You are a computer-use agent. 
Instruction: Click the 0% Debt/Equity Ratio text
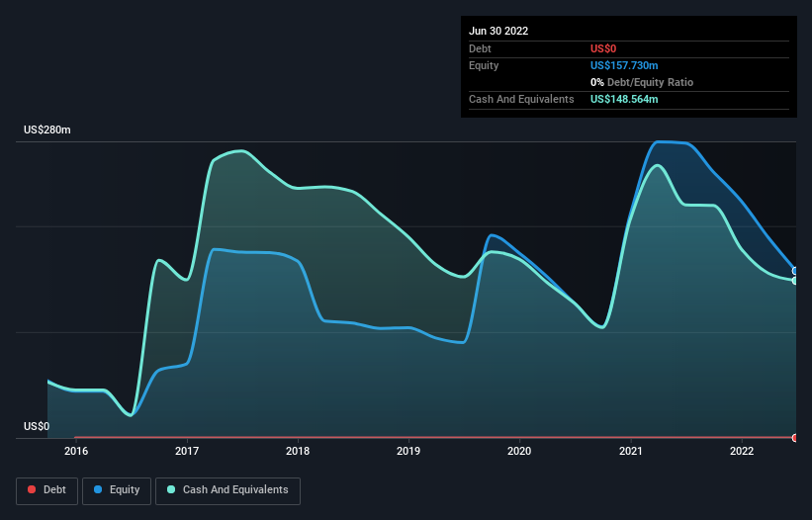(642, 82)
